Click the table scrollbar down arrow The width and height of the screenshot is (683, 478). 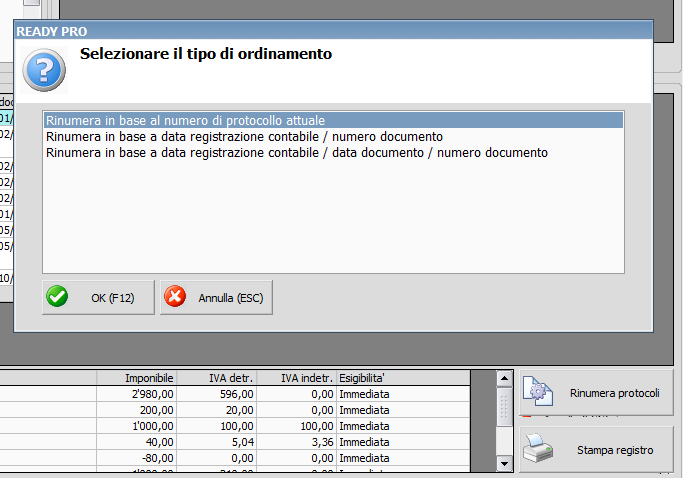point(504,464)
